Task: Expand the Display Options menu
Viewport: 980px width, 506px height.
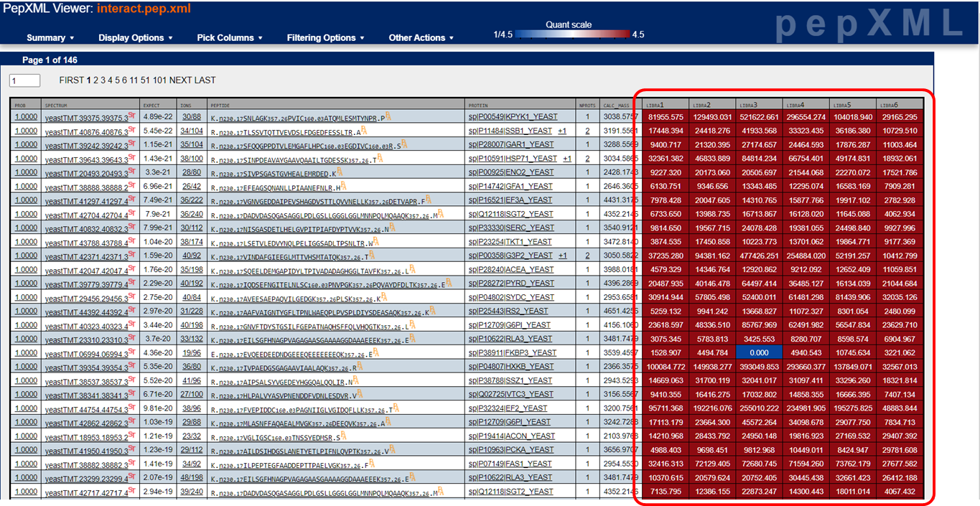Action: click(136, 38)
